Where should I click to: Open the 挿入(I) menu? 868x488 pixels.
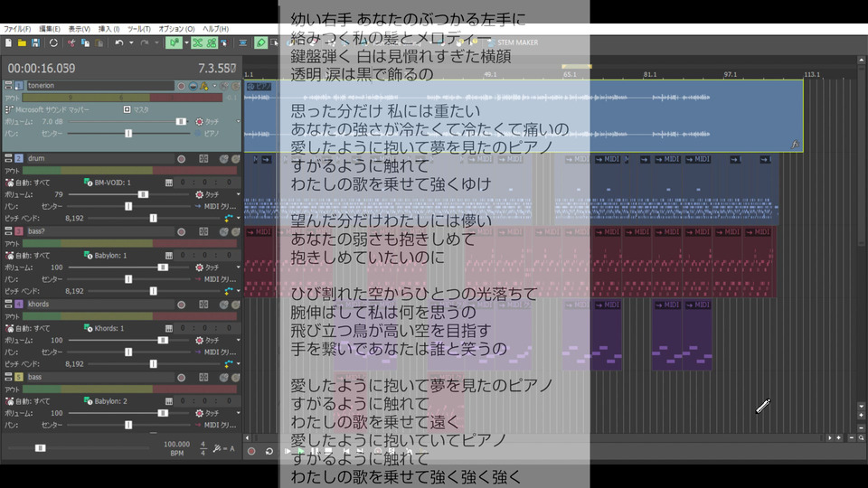pos(108,29)
